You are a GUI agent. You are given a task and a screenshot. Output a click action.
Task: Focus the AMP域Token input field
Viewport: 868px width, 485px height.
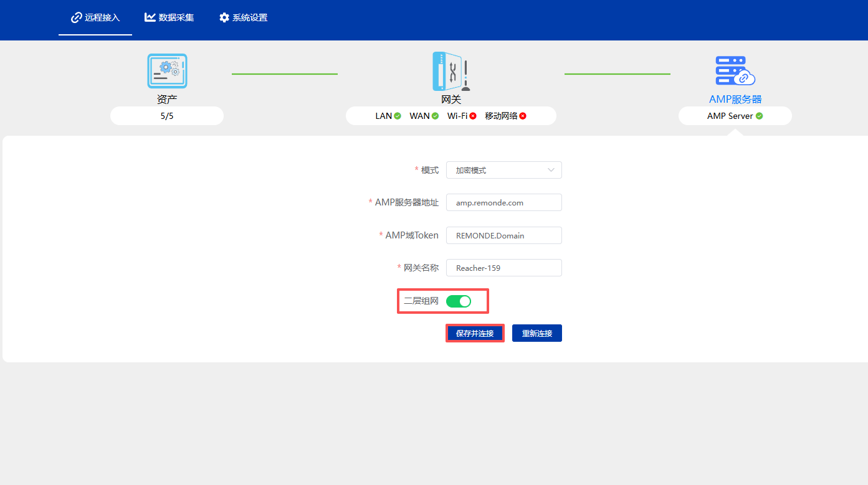(503, 235)
